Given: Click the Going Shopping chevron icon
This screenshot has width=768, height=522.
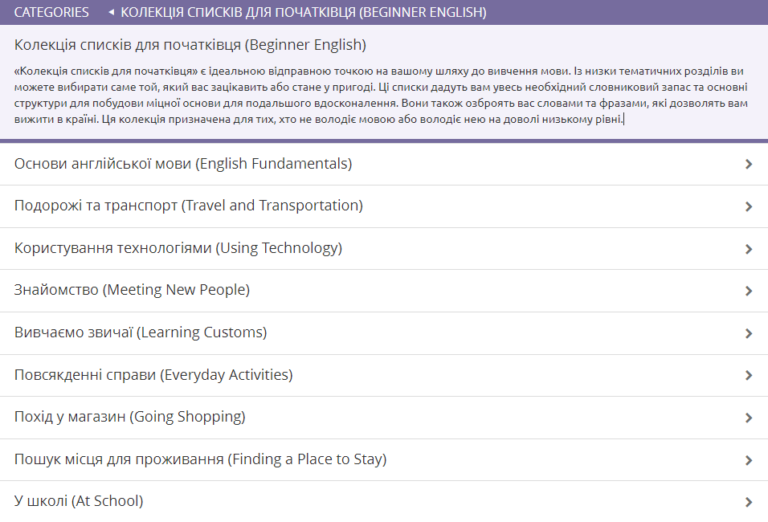Looking at the screenshot, I should pos(749,418).
